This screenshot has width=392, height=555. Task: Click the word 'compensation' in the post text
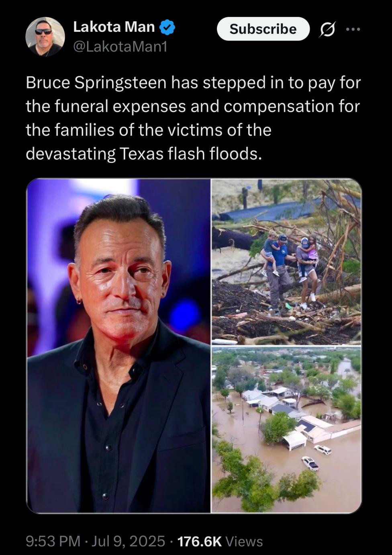279,106
